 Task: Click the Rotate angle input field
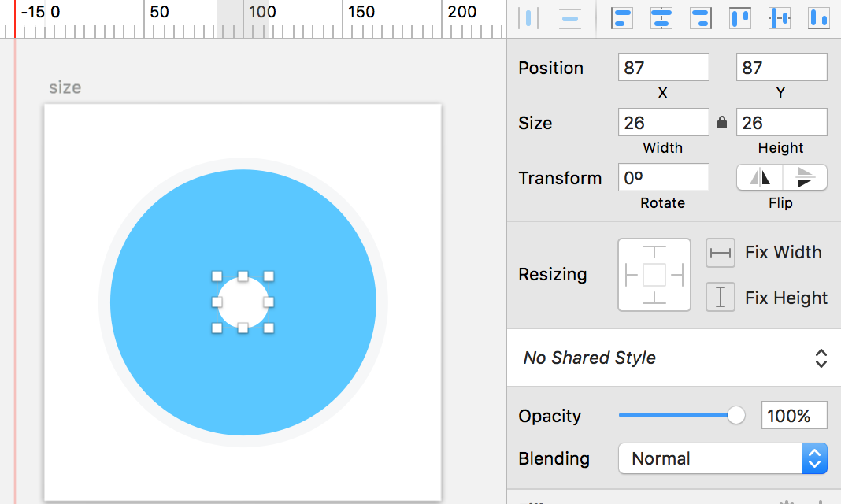[x=663, y=177]
